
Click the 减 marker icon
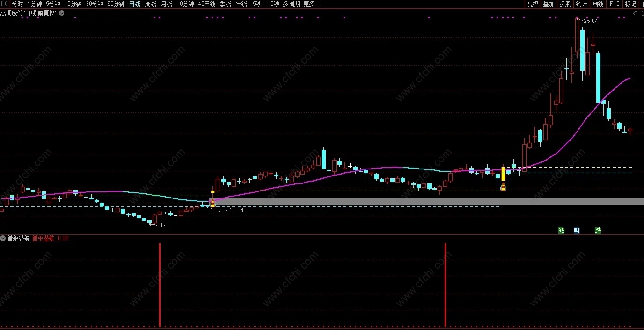(561, 230)
